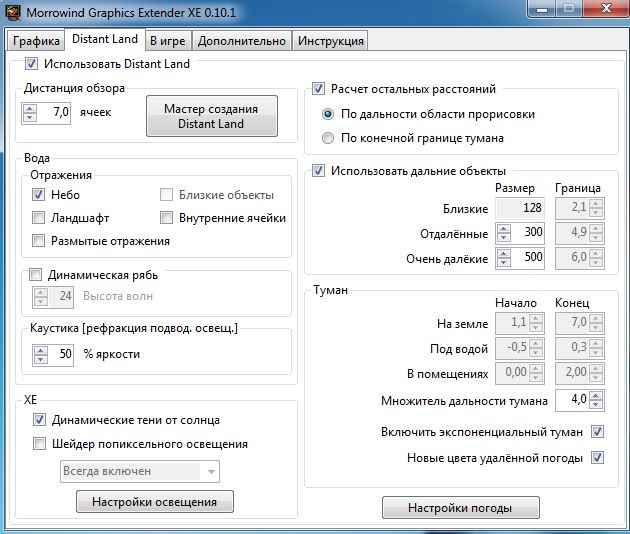This screenshot has height=534, width=630.
Task: Click the Дистанция обзора spinner arrows
Action: (30, 113)
